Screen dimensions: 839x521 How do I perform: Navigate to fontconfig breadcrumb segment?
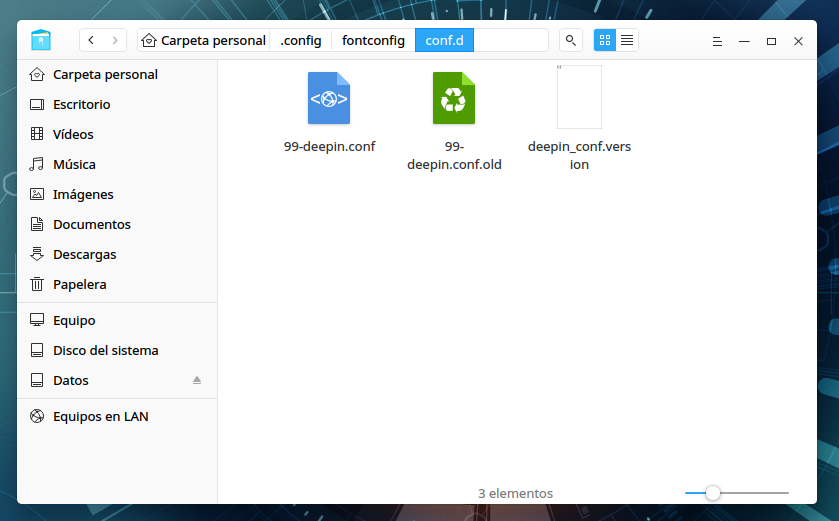pyautogui.click(x=373, y=40)
